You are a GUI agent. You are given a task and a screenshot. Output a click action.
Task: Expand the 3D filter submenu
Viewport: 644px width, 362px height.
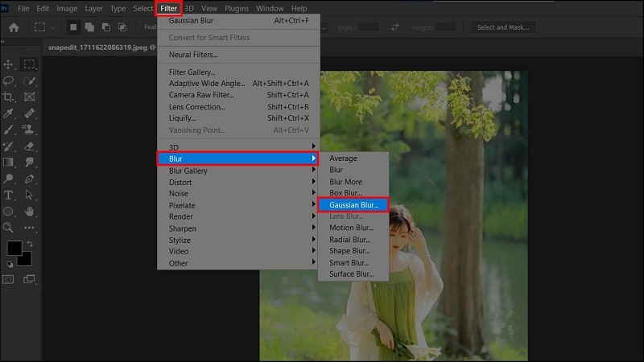click(x=238, y=147)
